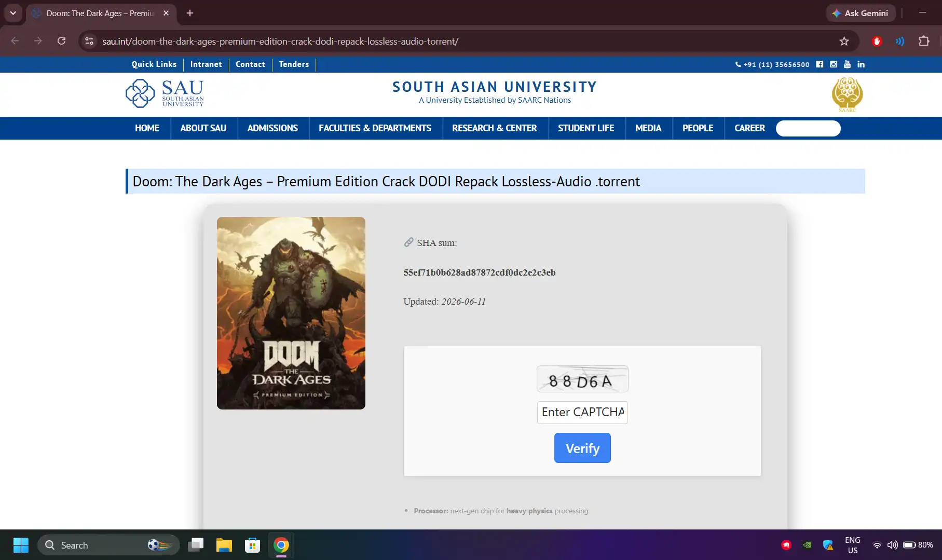Open the STUDENT LIFE menu
942x560 pixels.
coord(586,128)
